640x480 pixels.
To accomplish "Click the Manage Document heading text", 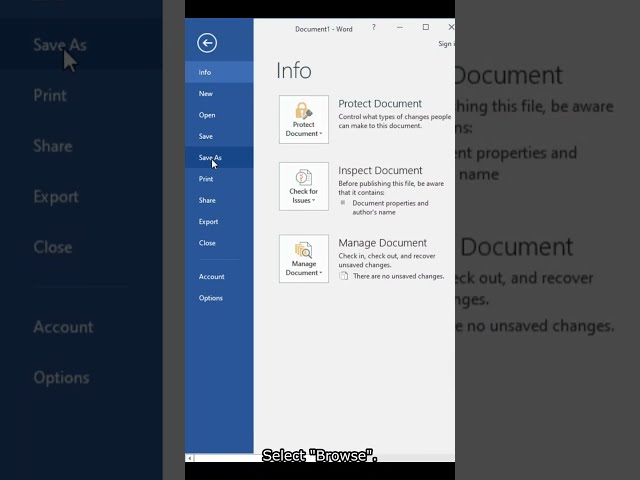I will coord(382,243).
